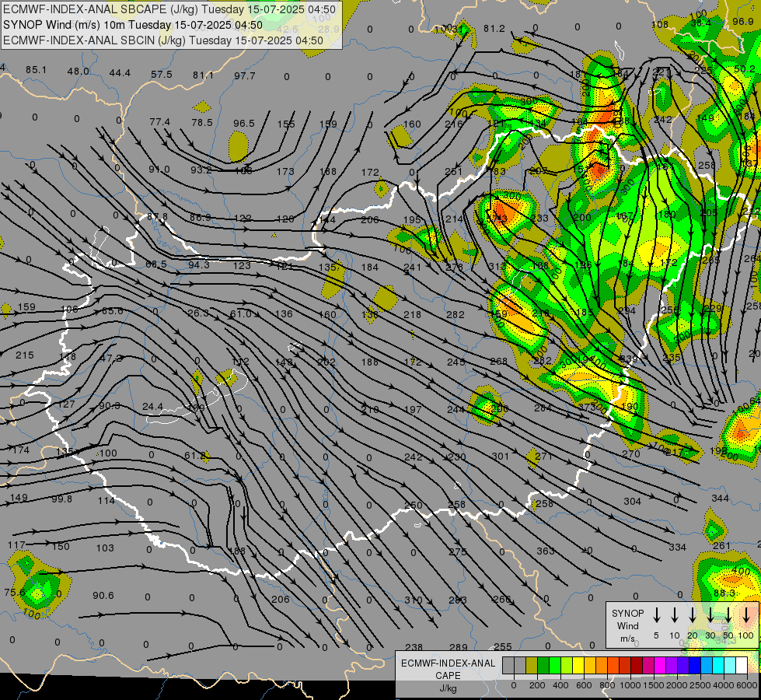Screen dimensions: 761x700
Task: Click the 'SYNOP Wind m/s' legend label
Action: [x=627, y=625]
